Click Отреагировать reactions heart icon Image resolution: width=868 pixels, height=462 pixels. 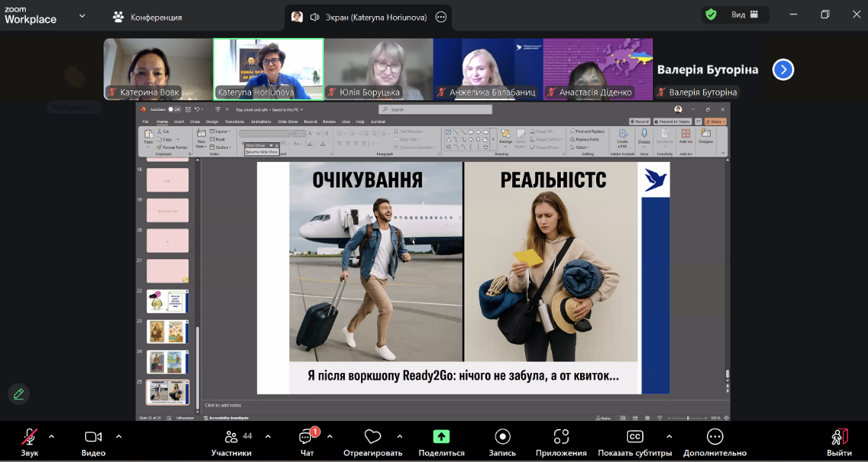pyautogui.click(x=372, y=438)
